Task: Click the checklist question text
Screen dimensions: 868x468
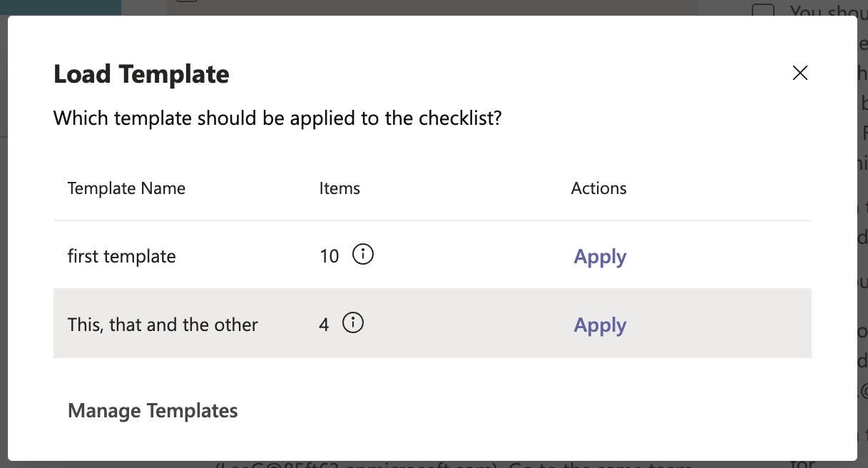Action: [277, 118]
